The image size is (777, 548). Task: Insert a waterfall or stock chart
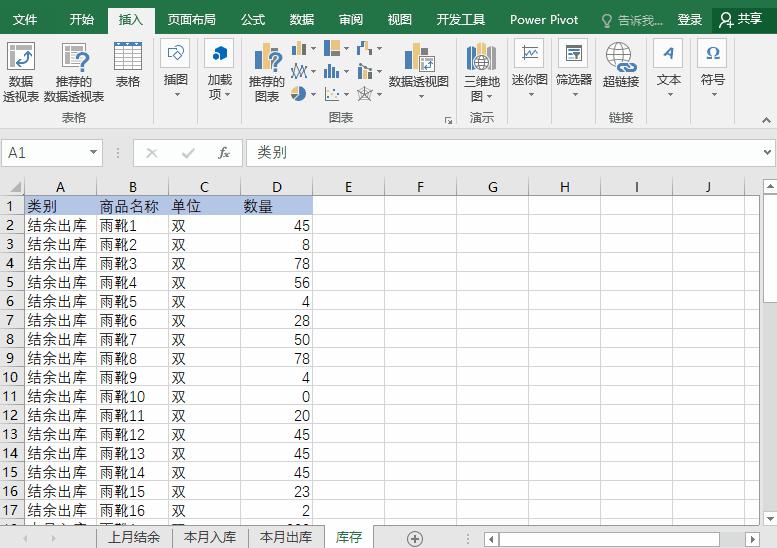click(364, 49)
